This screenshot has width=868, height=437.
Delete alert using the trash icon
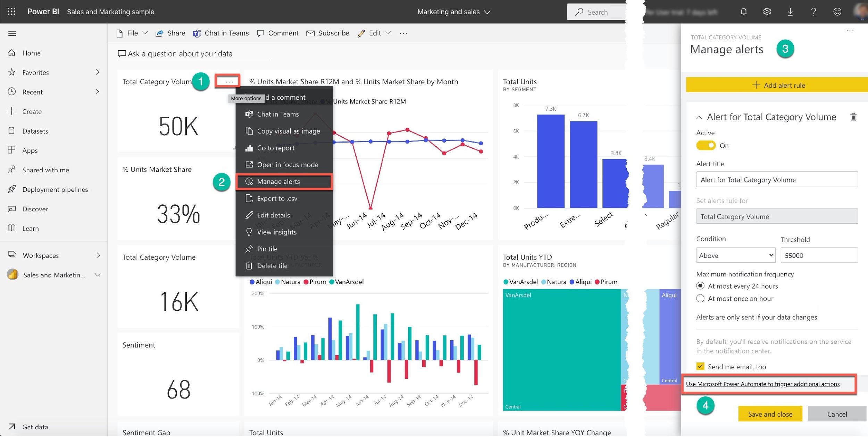853,117
